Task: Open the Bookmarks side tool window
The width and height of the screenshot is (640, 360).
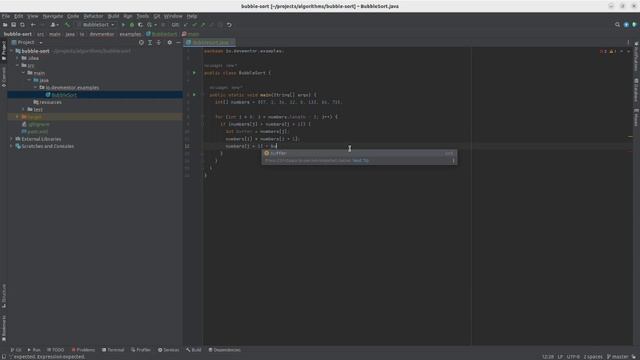Action: 4,328
